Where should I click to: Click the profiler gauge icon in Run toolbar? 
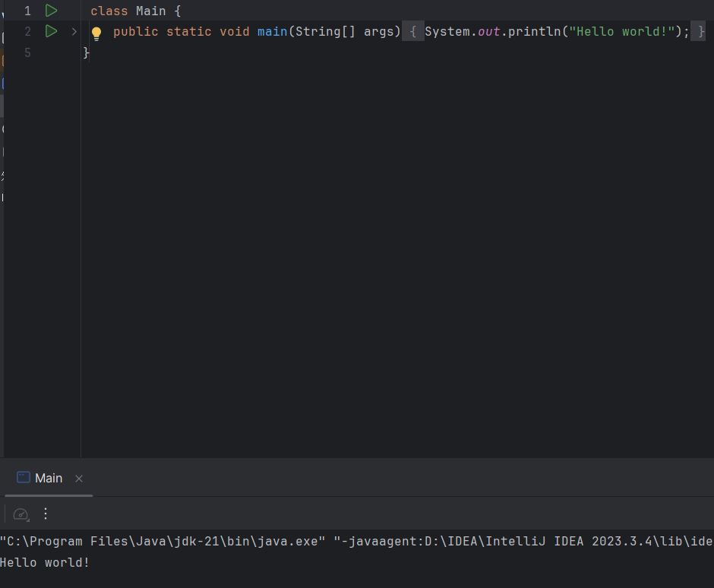coord(21,514)
